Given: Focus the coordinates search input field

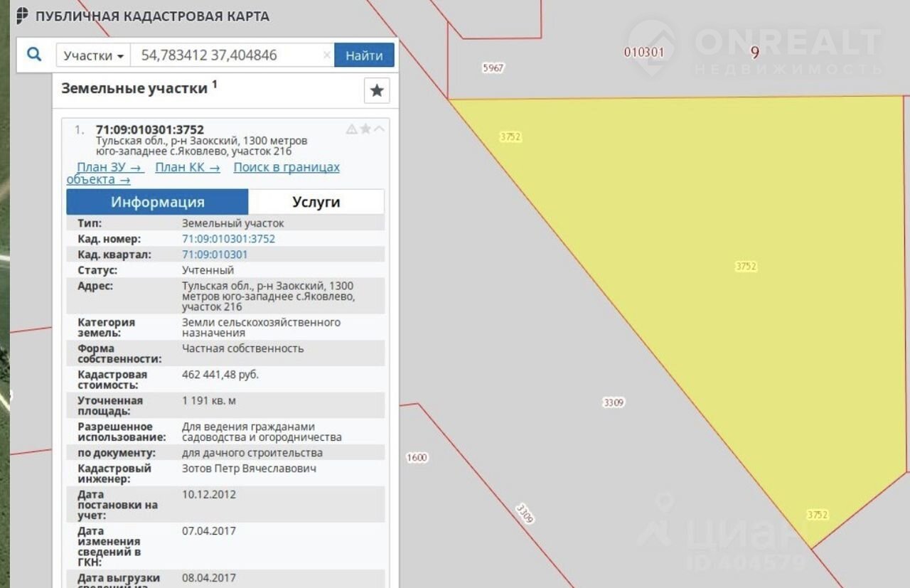Looking at the screenshot, I should 227,55.
